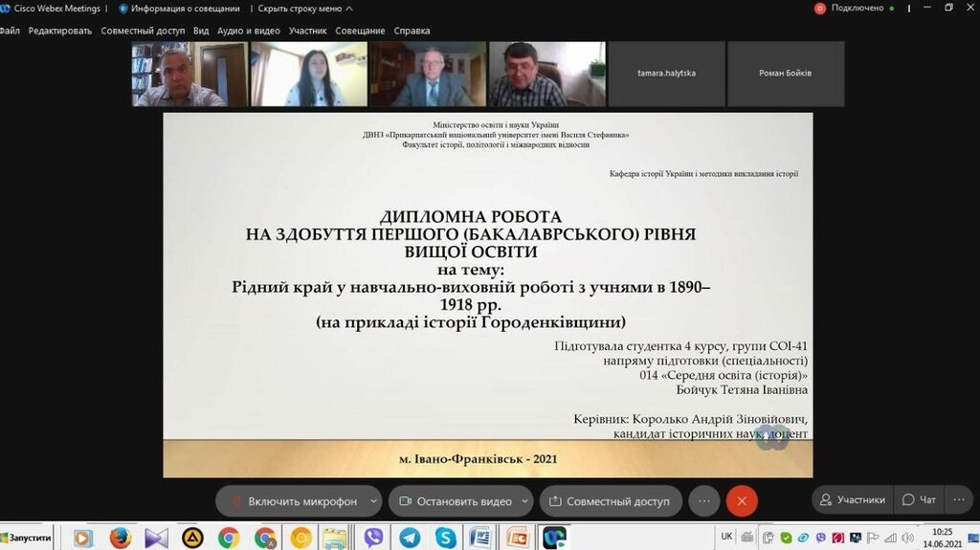Screen dimensions: 980x550
Task: Toggle video with Остановить видео button
Action: [x=455, y=501]
